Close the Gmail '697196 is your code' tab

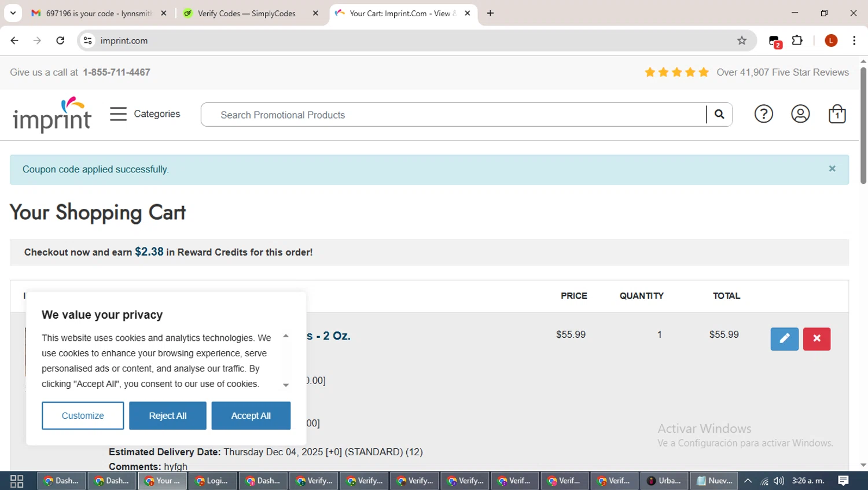click(164, 13)
